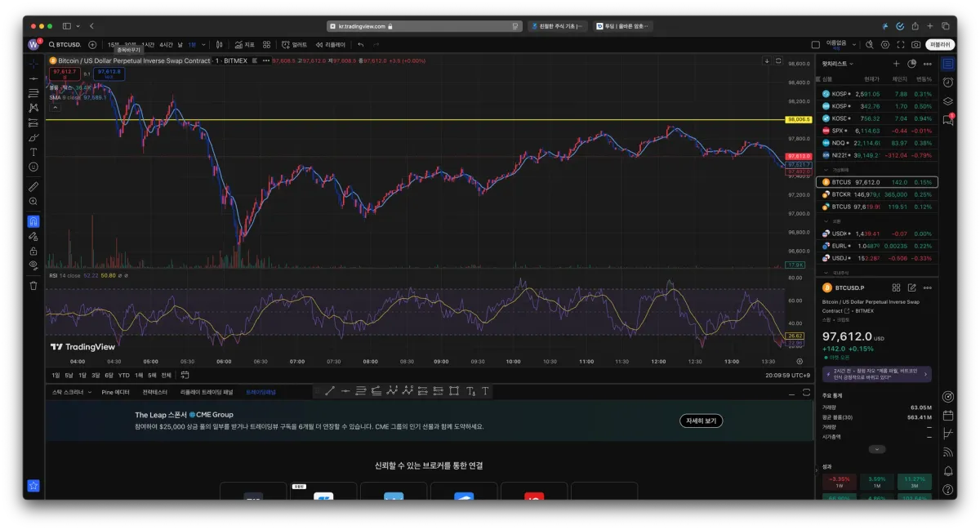The height and width of the screenshot is (530, 980).
Task: Collapse the indicator legend chevron
Action: (x=55, y=107)
